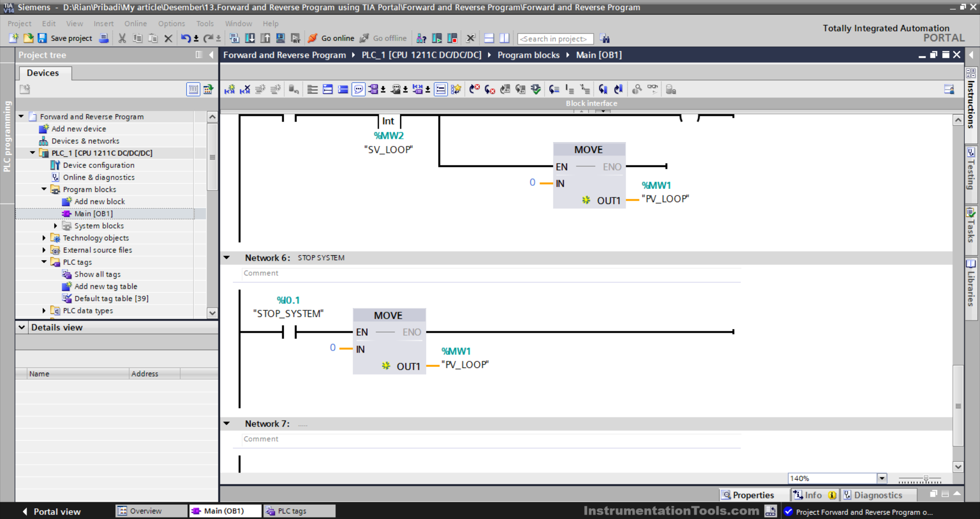Collapse the PLC tags folder
Screen dimensions: 980x519
click(44, 262)
